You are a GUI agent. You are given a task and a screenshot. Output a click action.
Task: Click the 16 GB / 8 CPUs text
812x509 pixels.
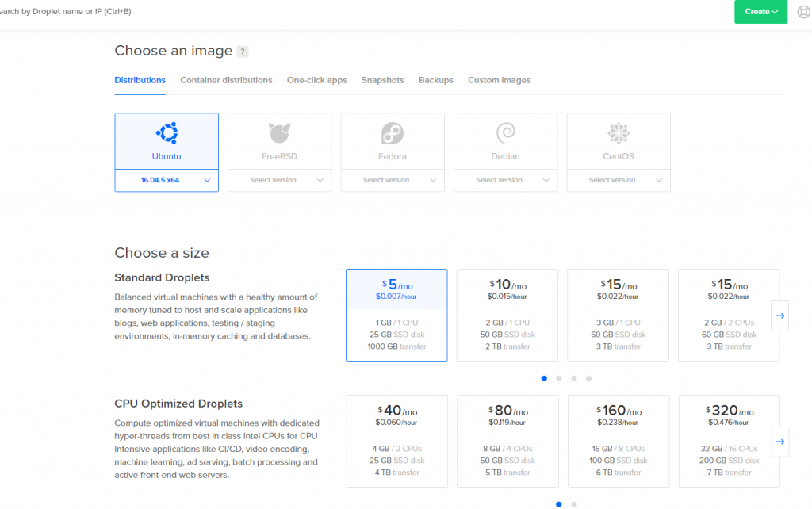click(x=619, y=449)
